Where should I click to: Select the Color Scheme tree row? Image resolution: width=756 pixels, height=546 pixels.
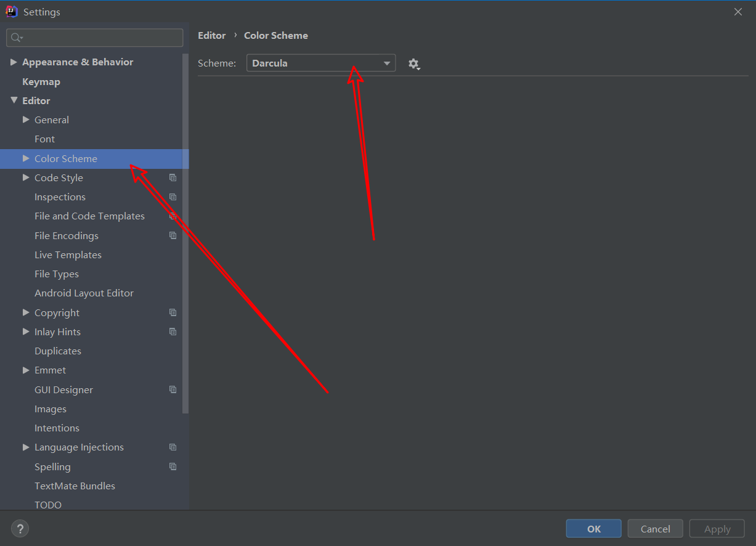[x=94, y=158]
